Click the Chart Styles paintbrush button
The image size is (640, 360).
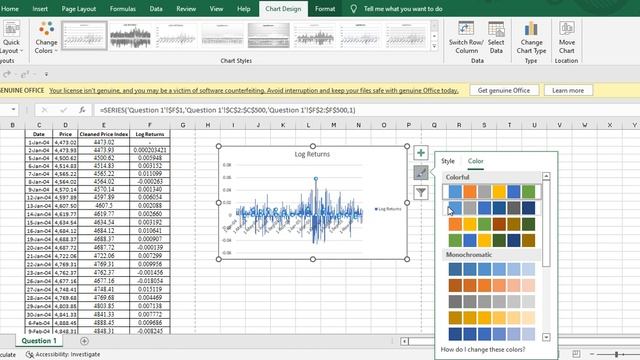click(x=421, y=173)
